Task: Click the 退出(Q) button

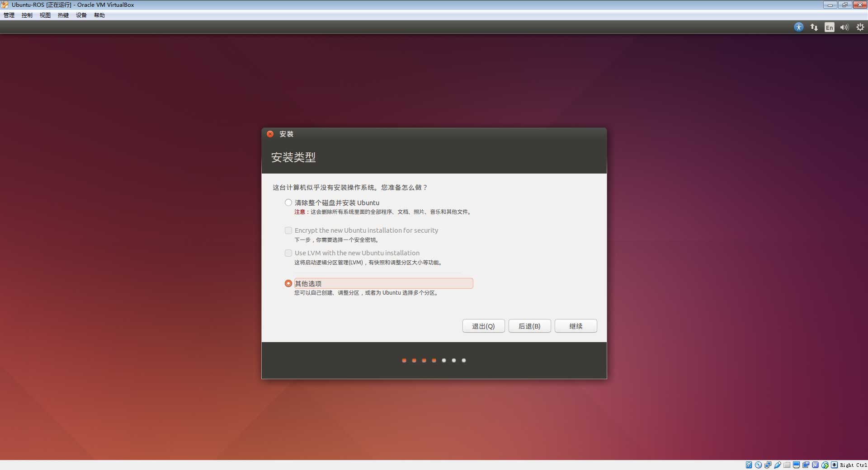Action: (x=483, y=326)
